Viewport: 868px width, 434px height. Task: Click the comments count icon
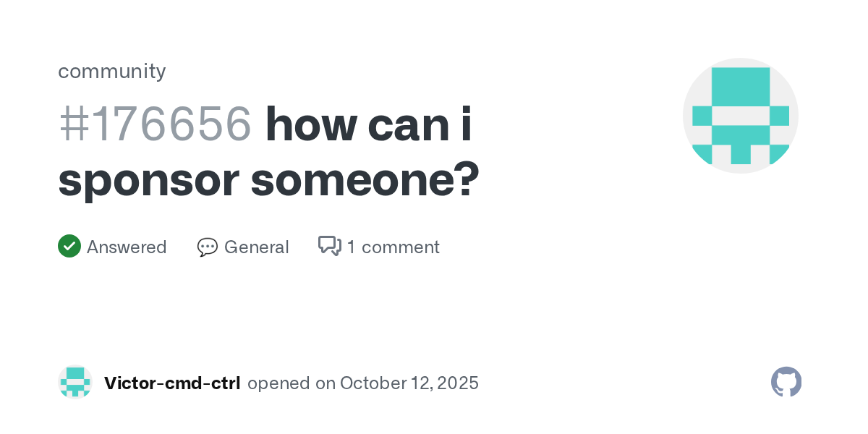pos(329,247)
